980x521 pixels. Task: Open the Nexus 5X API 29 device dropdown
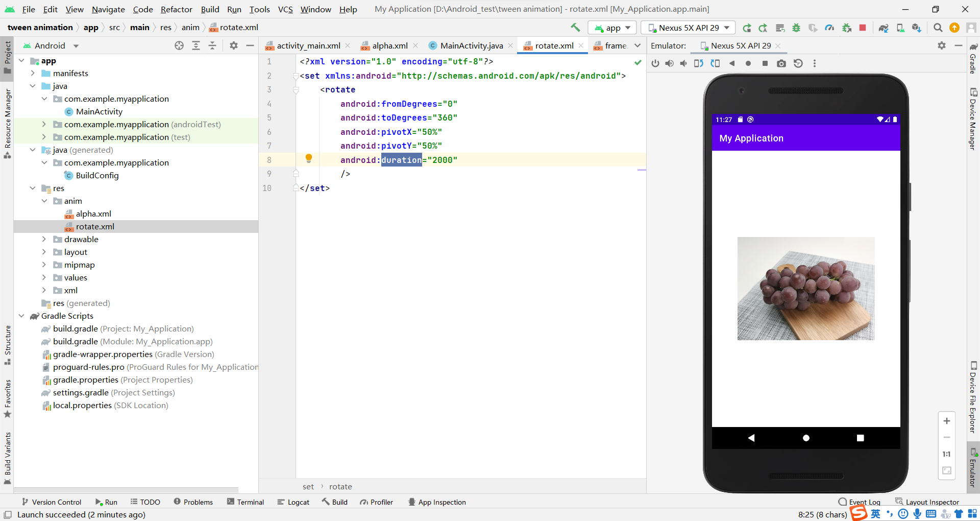click(x=688, y=28)
